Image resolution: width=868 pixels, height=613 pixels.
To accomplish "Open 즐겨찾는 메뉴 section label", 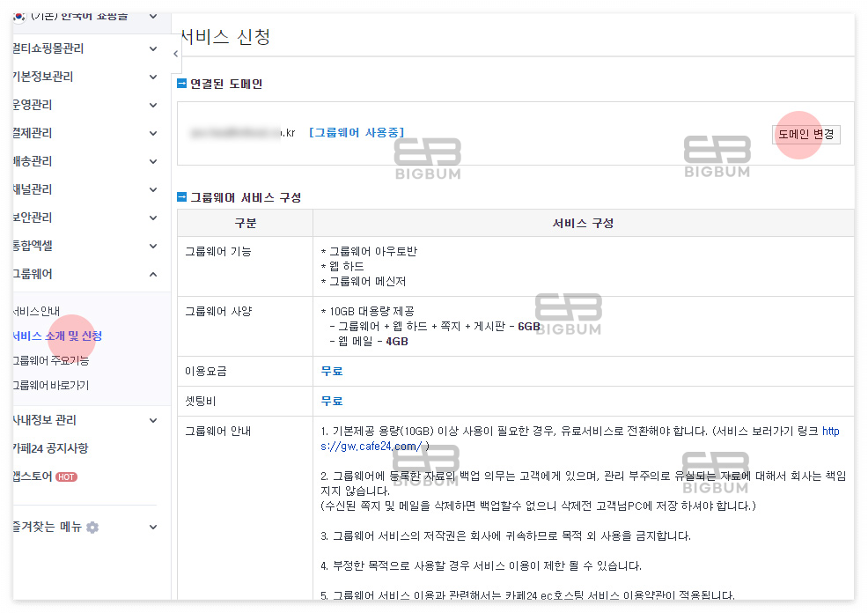I will (47, 528).
